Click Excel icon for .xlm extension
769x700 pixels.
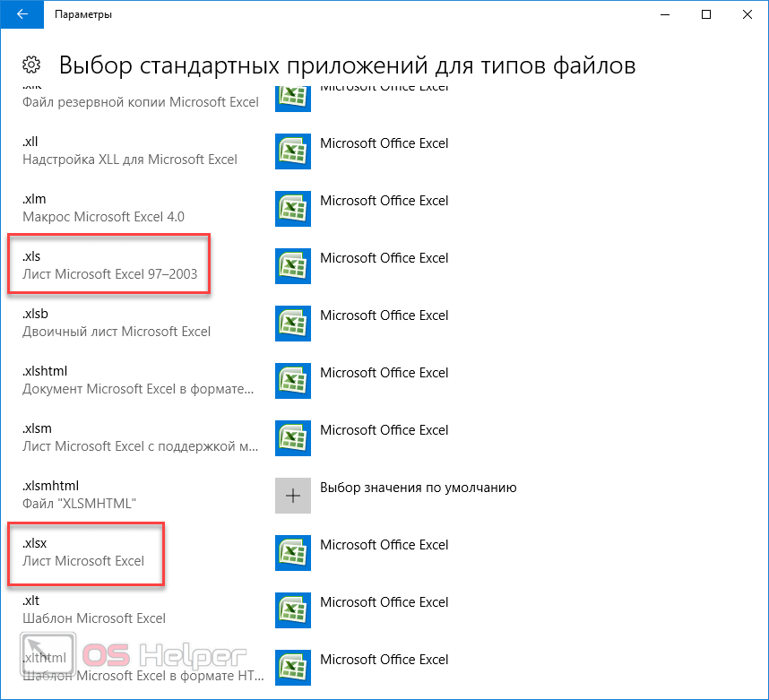tap(293, 209)
